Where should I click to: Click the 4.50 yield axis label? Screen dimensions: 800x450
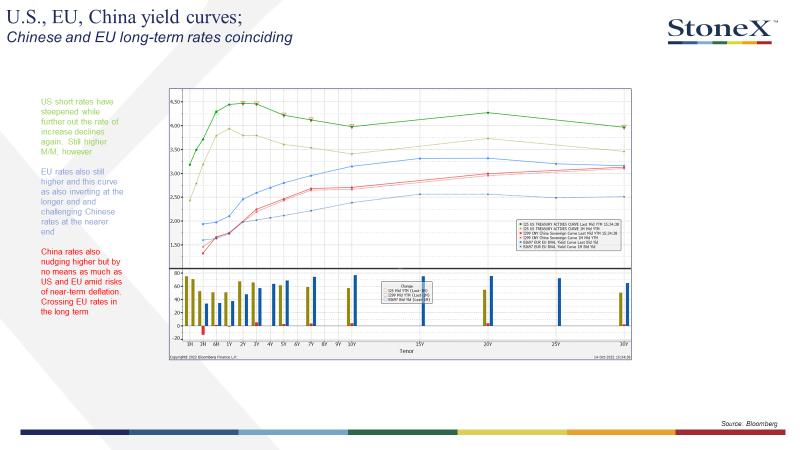pyautogui.click(x=175, y=102)
